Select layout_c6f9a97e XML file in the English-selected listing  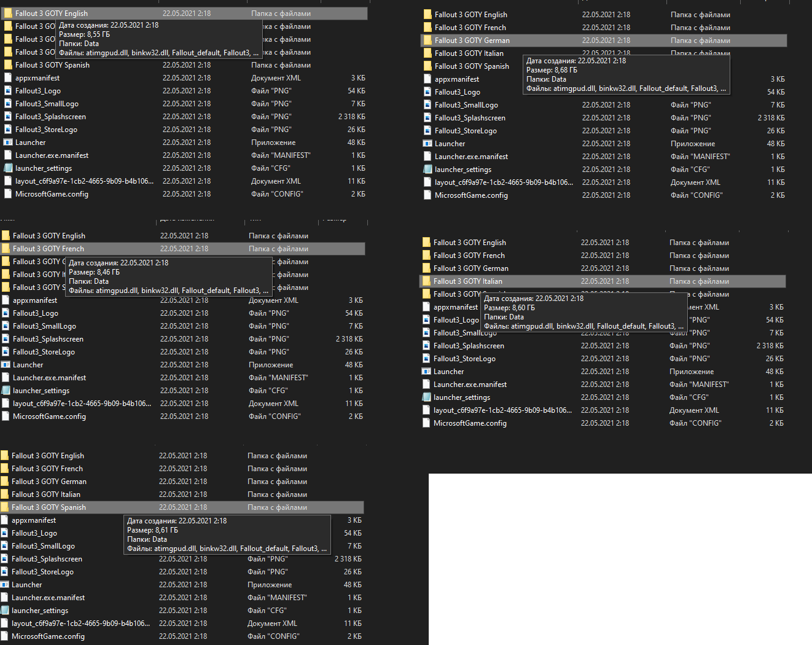tap(84, 181)
